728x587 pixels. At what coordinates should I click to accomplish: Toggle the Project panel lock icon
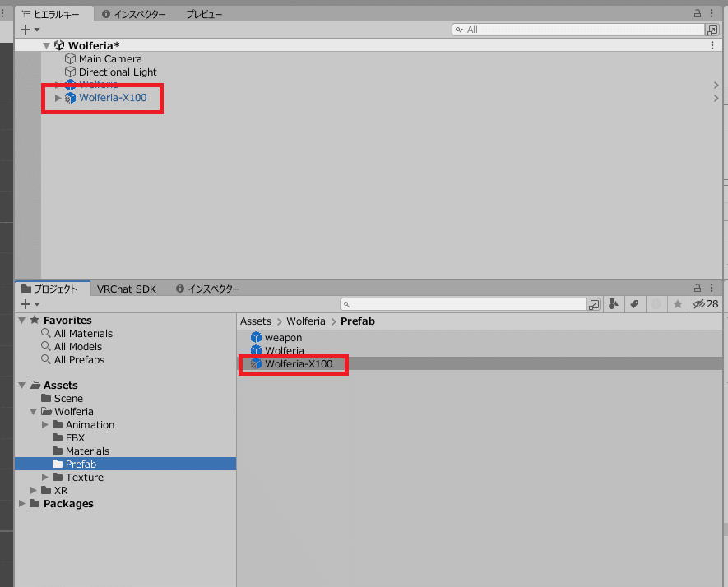coord(698,288)
